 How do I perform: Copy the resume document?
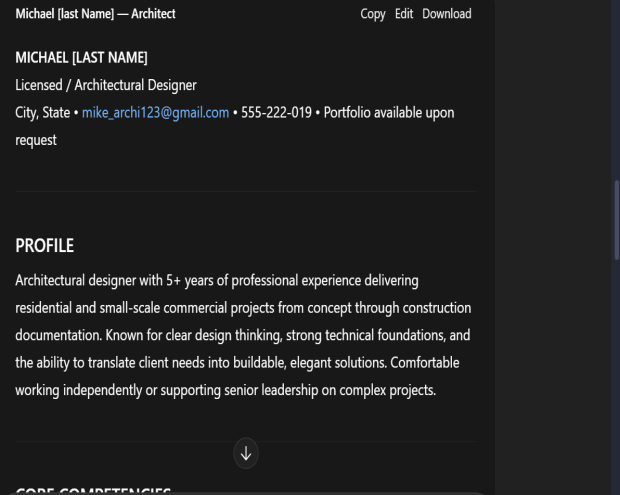(x=372, y=14)
